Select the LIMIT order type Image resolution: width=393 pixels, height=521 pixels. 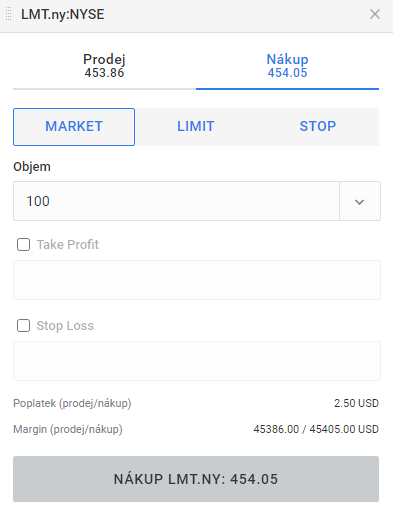pos(196,127)
